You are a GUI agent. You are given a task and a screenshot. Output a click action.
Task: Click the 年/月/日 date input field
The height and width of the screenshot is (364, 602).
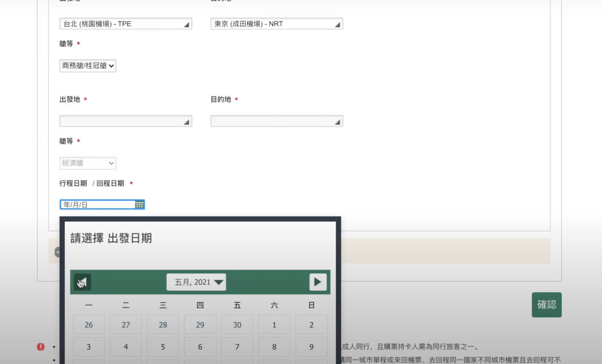tap(102, 205)
